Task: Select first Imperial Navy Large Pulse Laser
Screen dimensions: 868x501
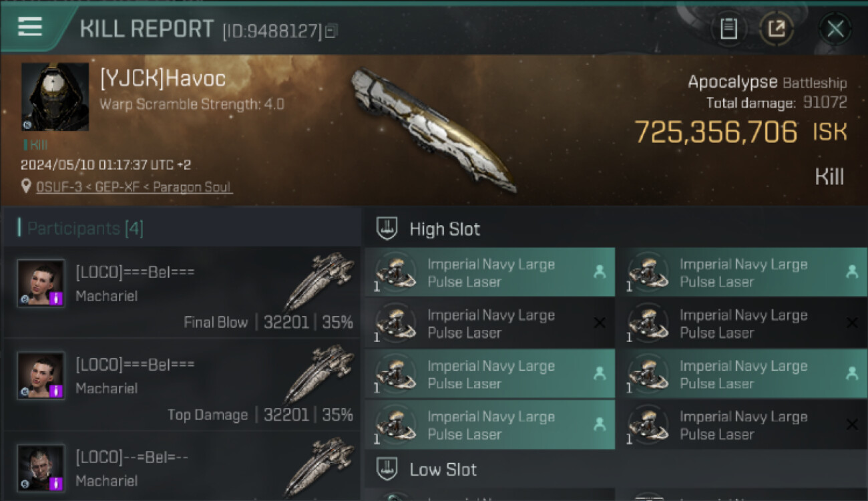Action: point(489,273)
